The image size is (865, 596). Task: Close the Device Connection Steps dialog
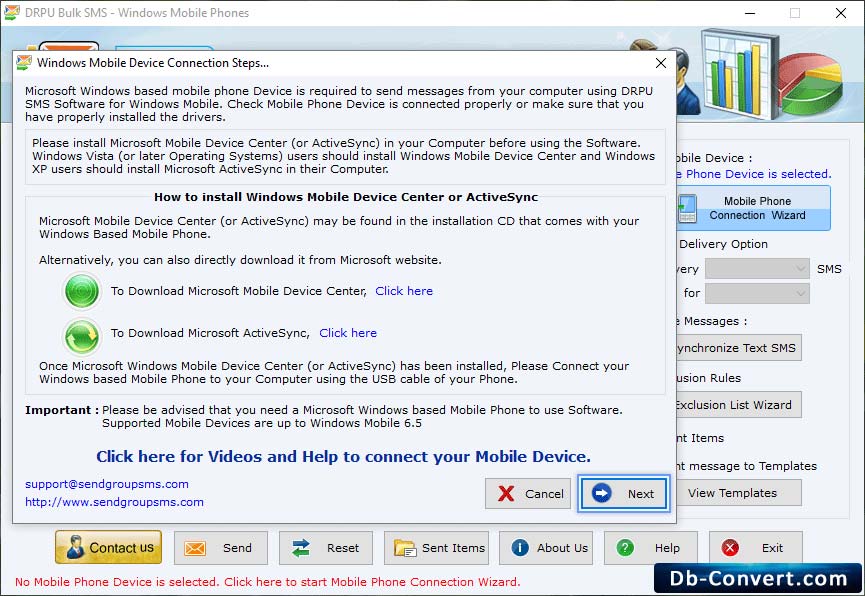tap(661, 63)
